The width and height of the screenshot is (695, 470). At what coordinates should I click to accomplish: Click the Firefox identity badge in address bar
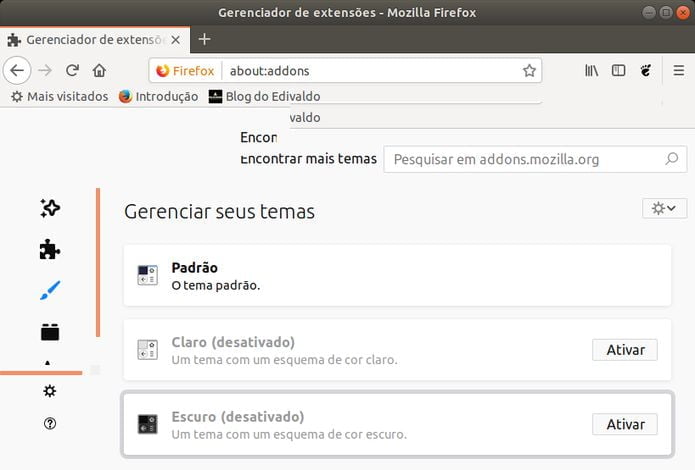185,70
